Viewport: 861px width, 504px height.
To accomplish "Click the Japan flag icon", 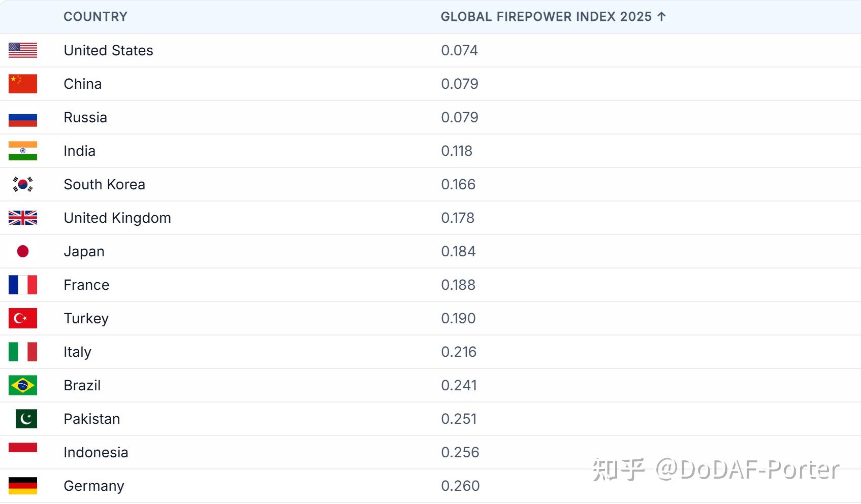I will [23, 251].
